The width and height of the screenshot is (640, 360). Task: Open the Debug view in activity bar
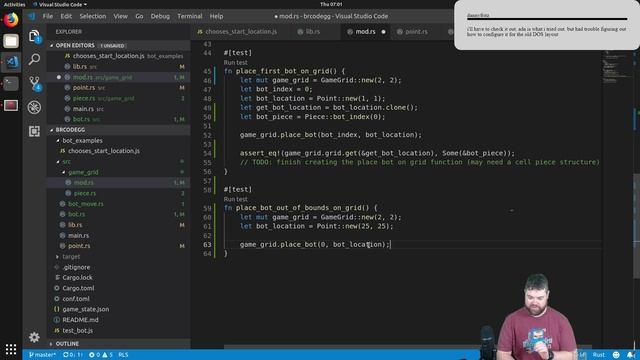(x=34, y=107)
